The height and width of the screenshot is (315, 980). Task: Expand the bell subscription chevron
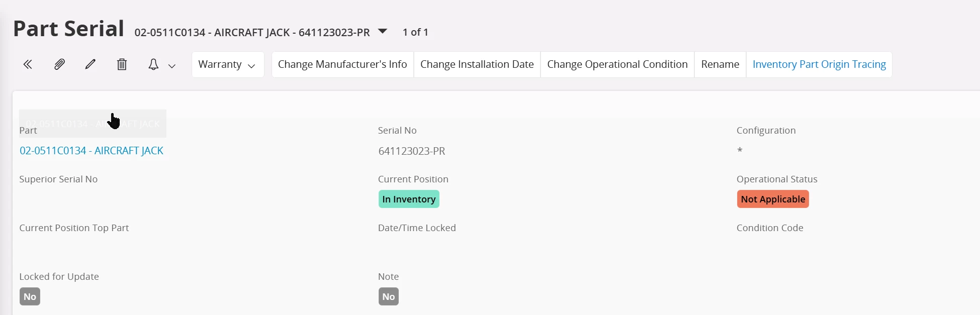coord(172,66)
